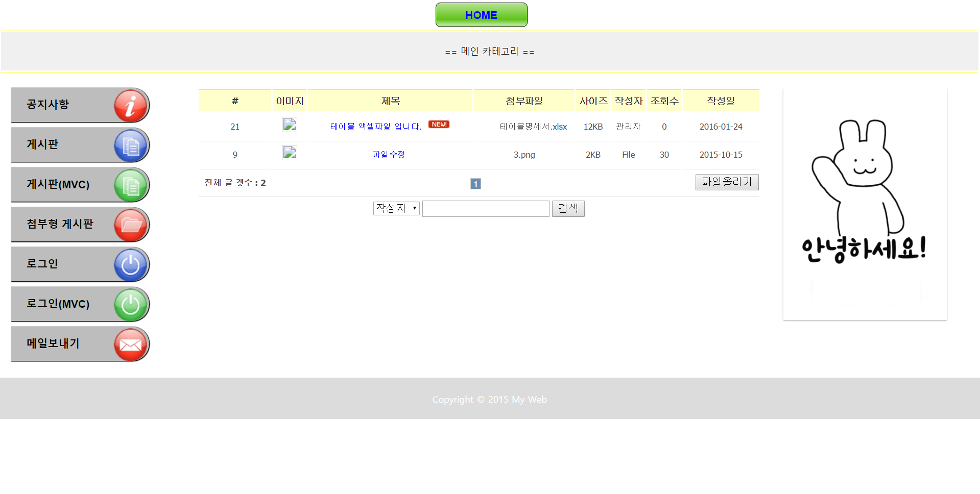Open the post titled 파일수정

pyautogui.click(x=388, y=155)
